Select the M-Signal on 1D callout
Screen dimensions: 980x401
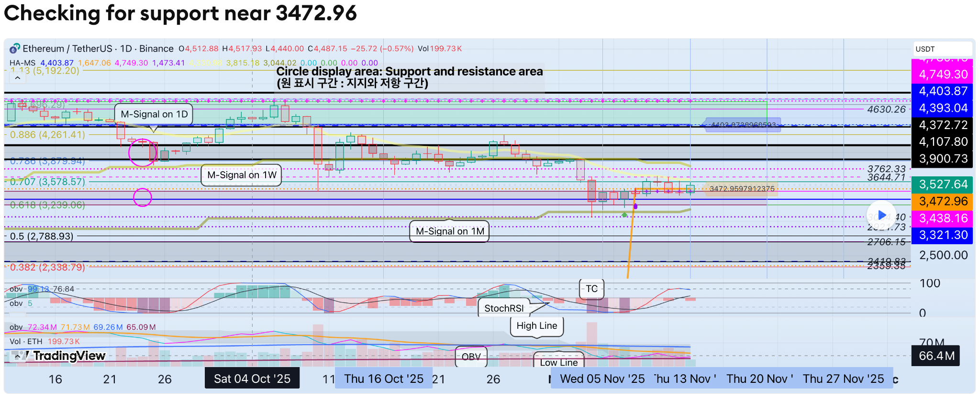[x=154, y=114]
